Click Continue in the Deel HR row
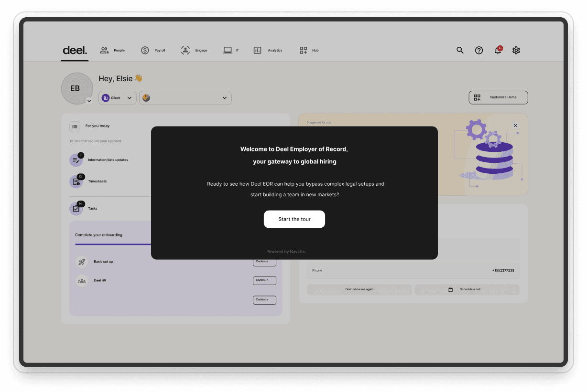 [x=264, y=281]
